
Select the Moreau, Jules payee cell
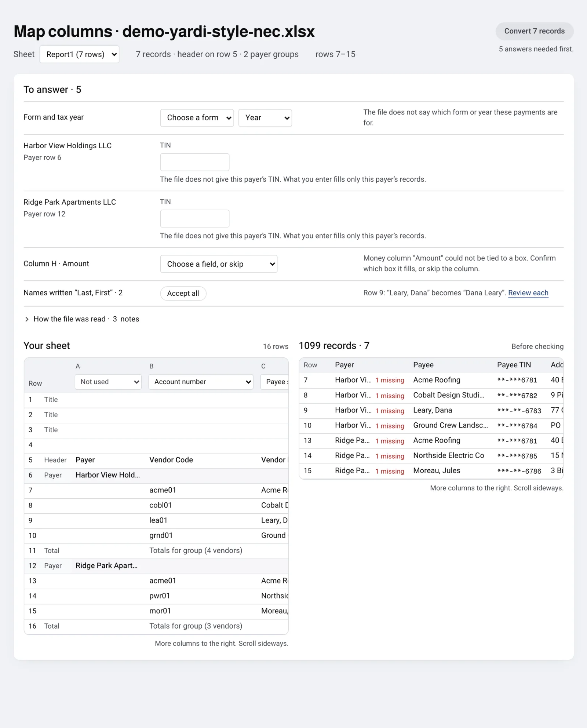pos(437,470)
